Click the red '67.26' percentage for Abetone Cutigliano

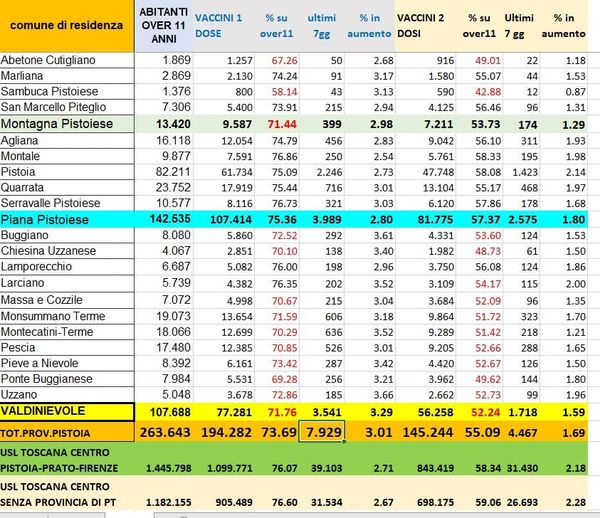click(x=284, y=61)
